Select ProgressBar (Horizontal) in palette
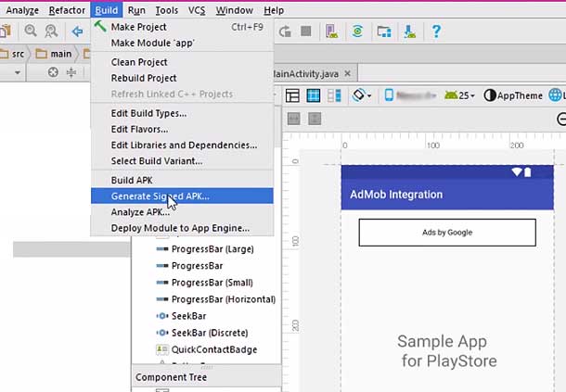 coord(216,299)
